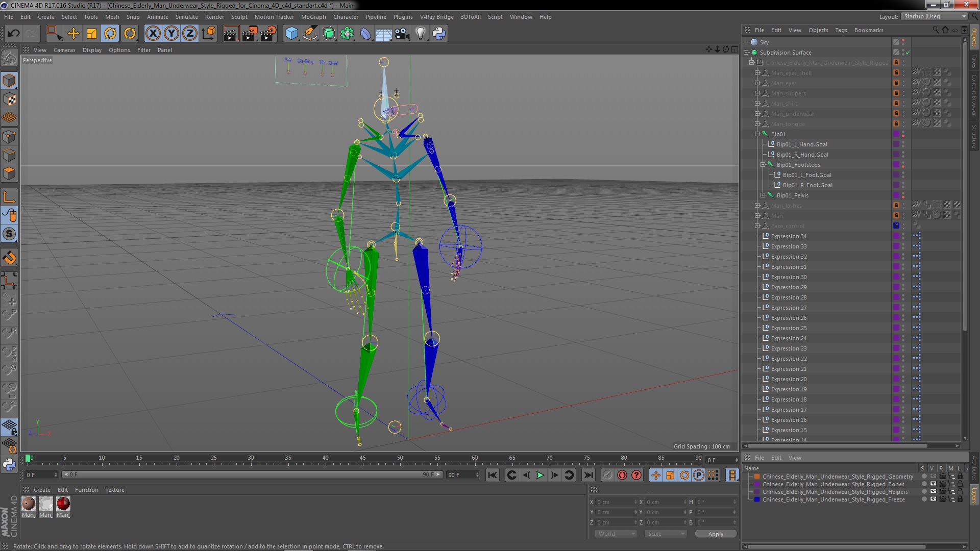The width and height of the screenshot is (980, 551).
Task: Add a floor environment object
Action: 383,34
